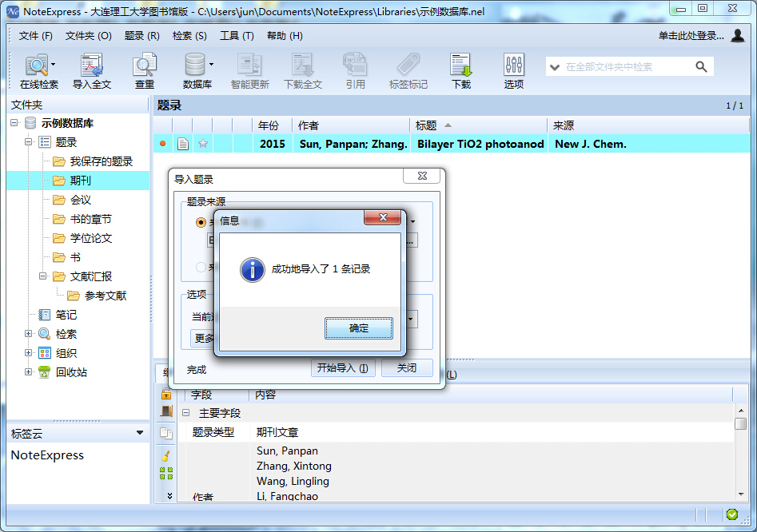
Task: Toggle the star on the 2015 record
Action: coord(203,144)
